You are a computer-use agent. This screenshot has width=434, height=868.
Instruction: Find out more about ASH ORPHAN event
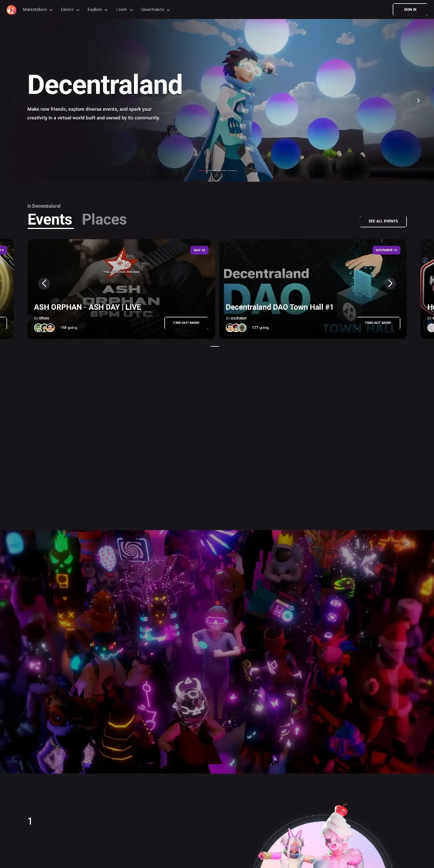click(186, 323)
